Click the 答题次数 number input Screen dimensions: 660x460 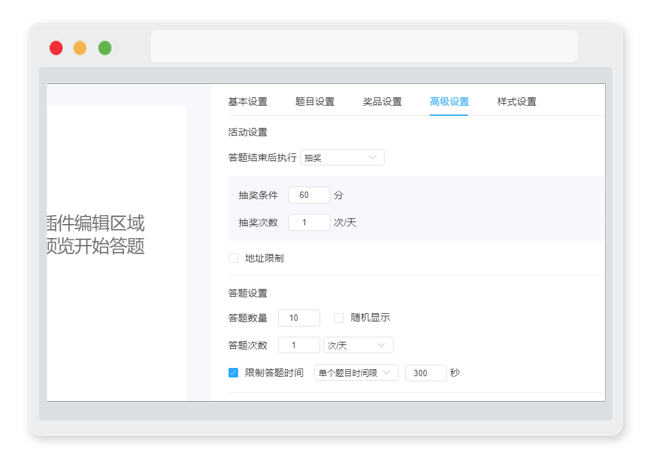pyautogui.click(x=299, y=345)
